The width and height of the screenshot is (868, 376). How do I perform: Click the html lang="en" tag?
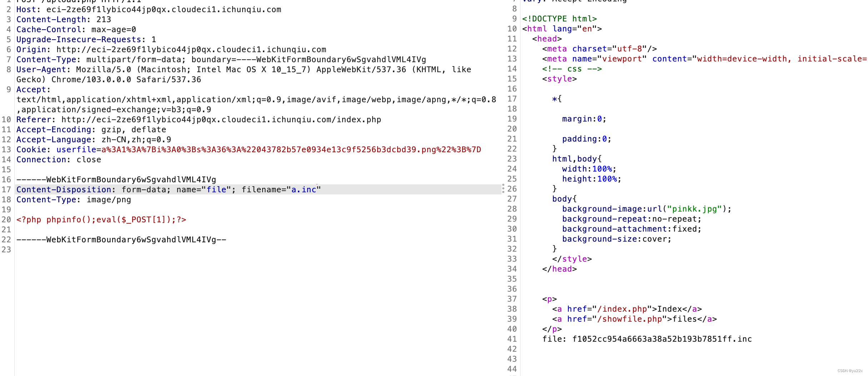pyautogui.click(x=562, y=29)
